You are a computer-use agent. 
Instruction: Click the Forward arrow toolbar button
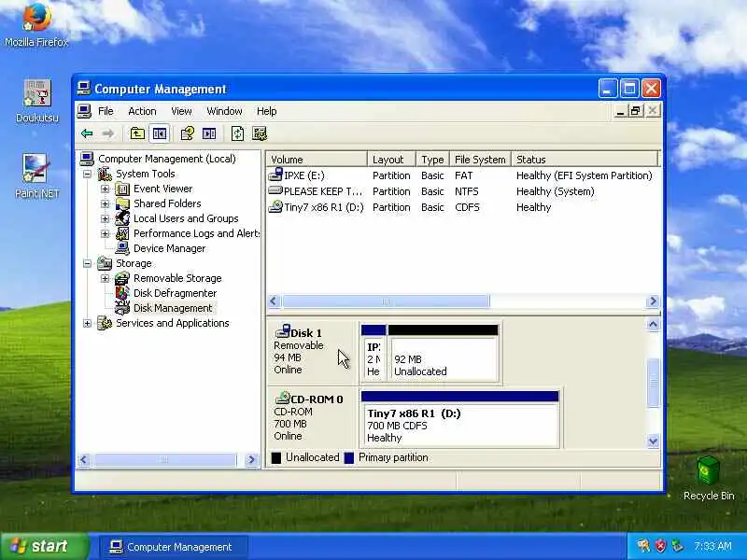point(108,133)
